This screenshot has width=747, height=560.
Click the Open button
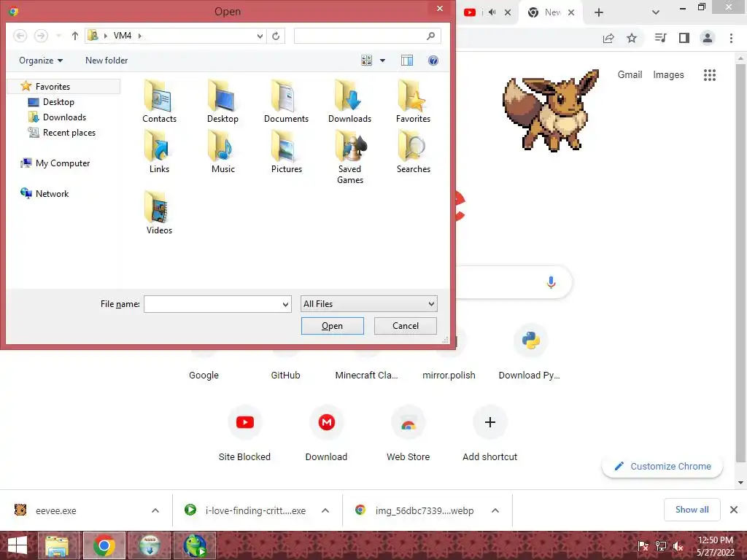(x=332, y=326)
